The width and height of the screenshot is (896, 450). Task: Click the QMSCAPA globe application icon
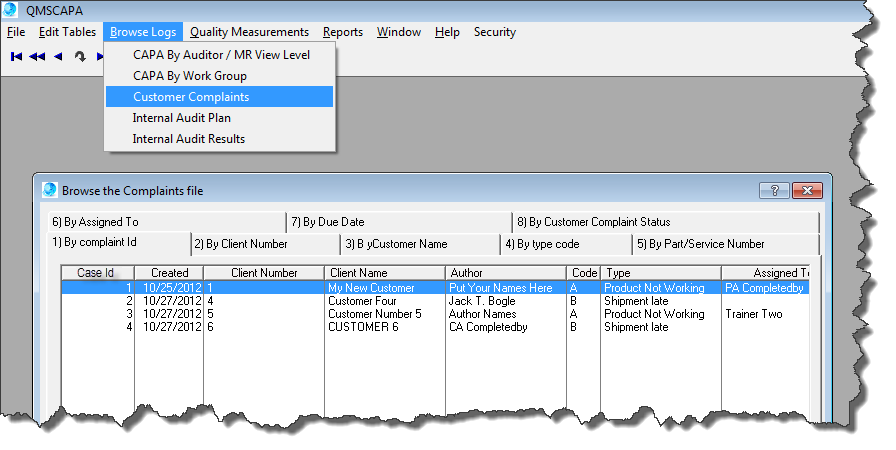11,10
